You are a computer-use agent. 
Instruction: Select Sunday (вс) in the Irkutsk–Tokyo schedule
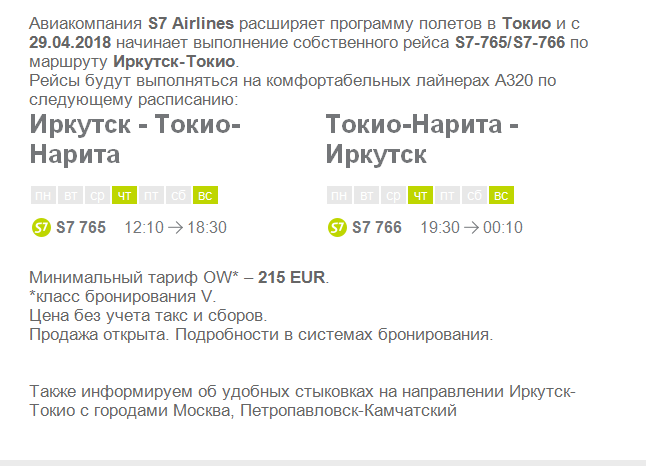[205, 195]
